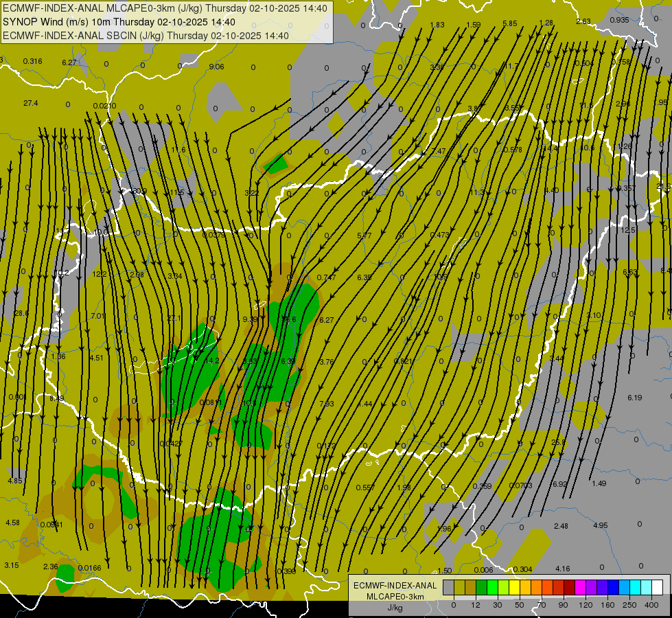672x618 pixels.
Task: Click the map value 14.2
Action: point(211,360)
